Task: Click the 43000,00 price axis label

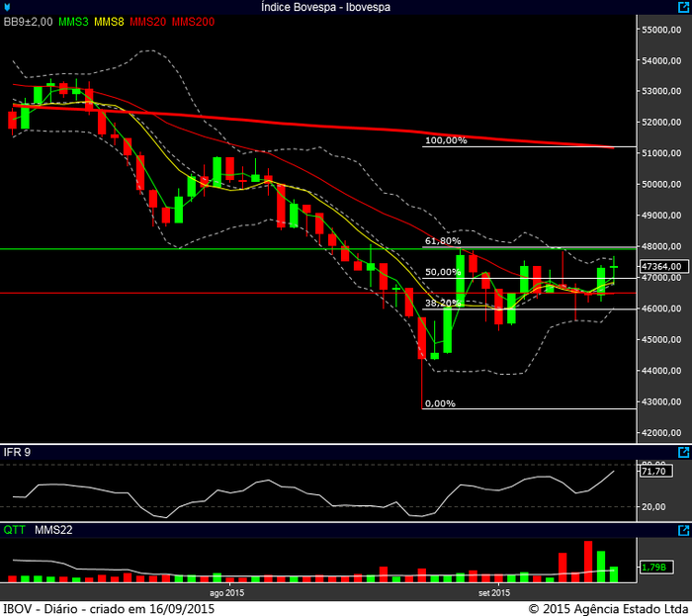Action: tap(661, 401)
